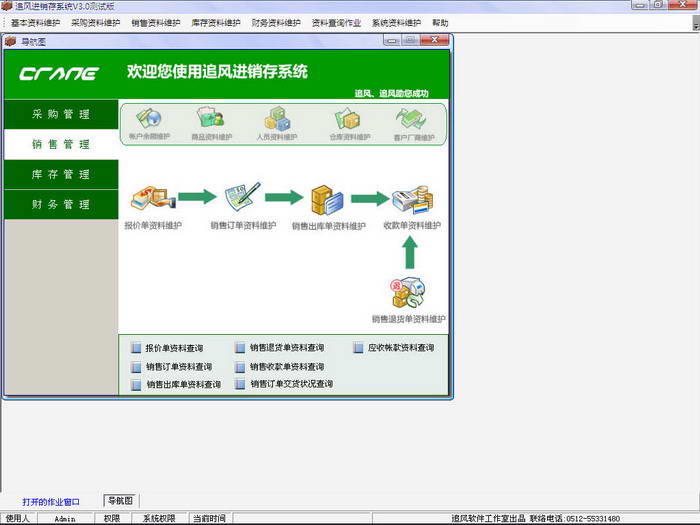The width and height of the screenshot is (700, 525).
Task: Select 销售管理 sidebar section
Action: 61,144
